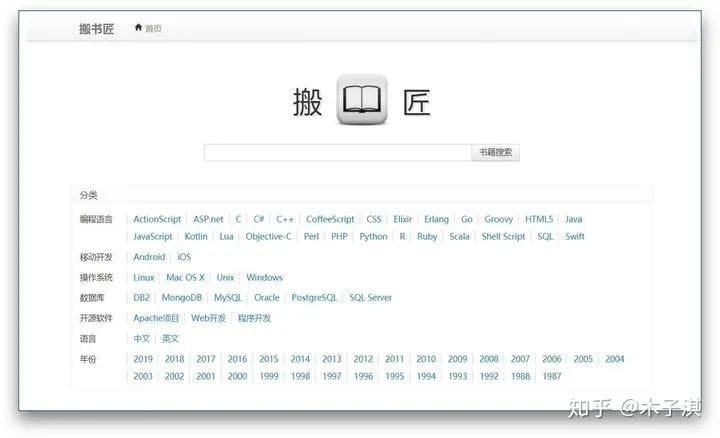Image resolution: width=720 pixels, height=438 pixels.
Task: Open the Elixir category
Action: [403, 219]
